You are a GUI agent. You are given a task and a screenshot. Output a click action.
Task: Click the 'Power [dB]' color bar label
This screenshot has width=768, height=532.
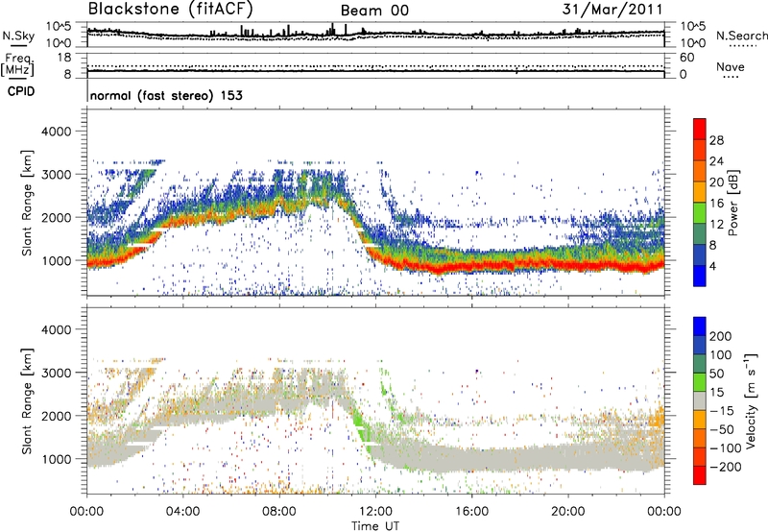click(732, 203)
